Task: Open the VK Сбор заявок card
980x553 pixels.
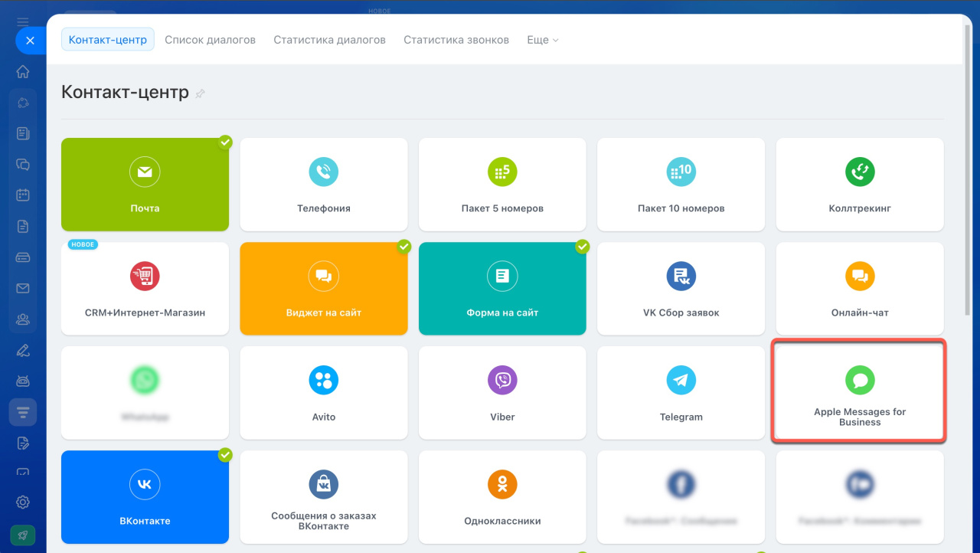Action: [x=681, y=289]
